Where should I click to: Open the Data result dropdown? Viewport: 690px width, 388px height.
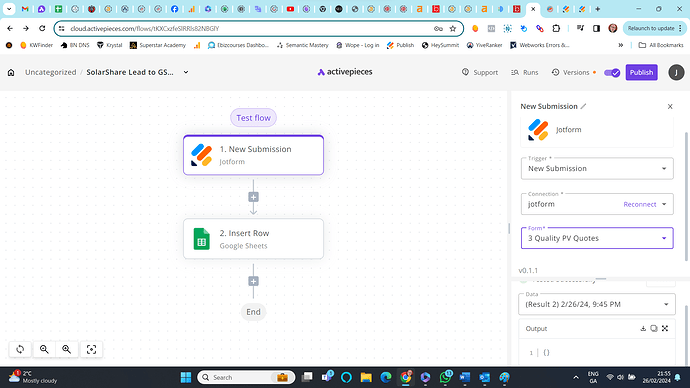click(x=597, y=304)
